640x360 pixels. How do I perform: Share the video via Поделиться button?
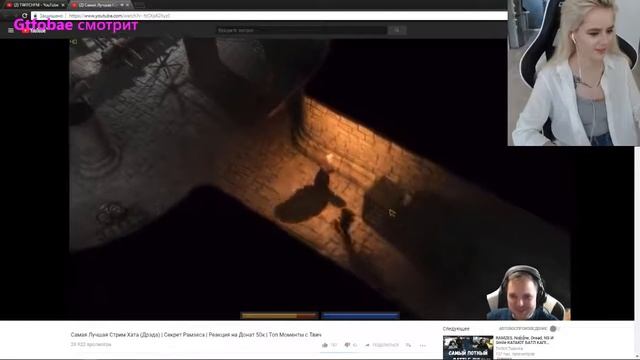pos(382,345)
